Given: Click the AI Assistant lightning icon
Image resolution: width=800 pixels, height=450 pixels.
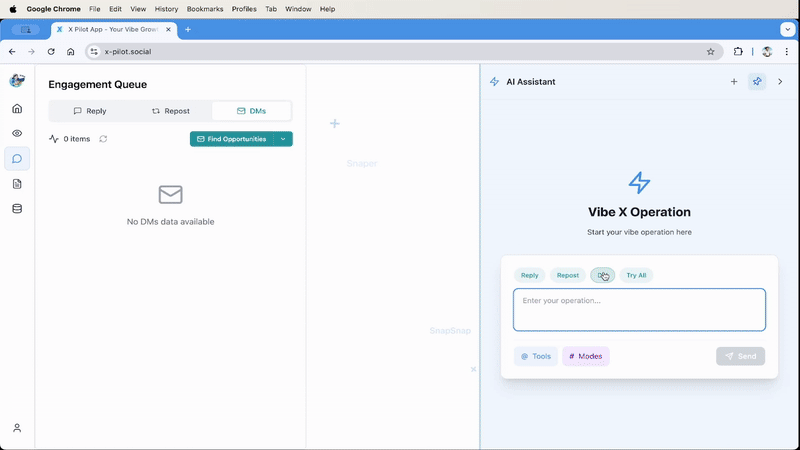Looking at the screenshot, I should 494,82.
